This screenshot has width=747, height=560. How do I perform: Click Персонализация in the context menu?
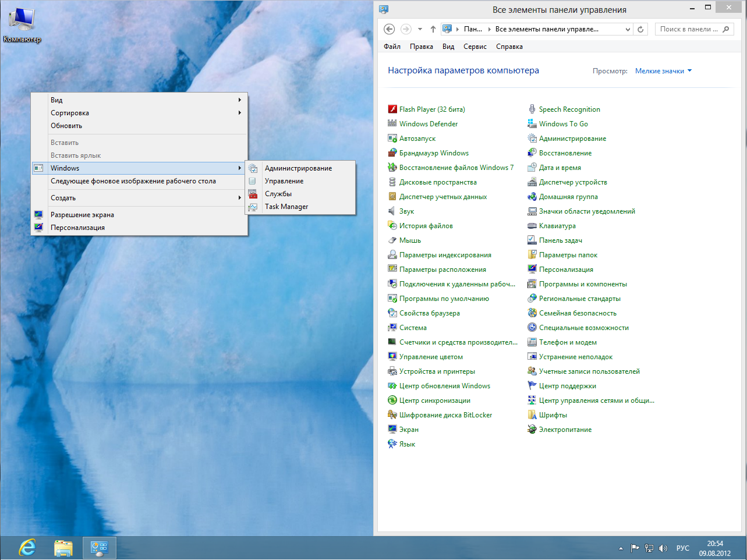[139, 228]
